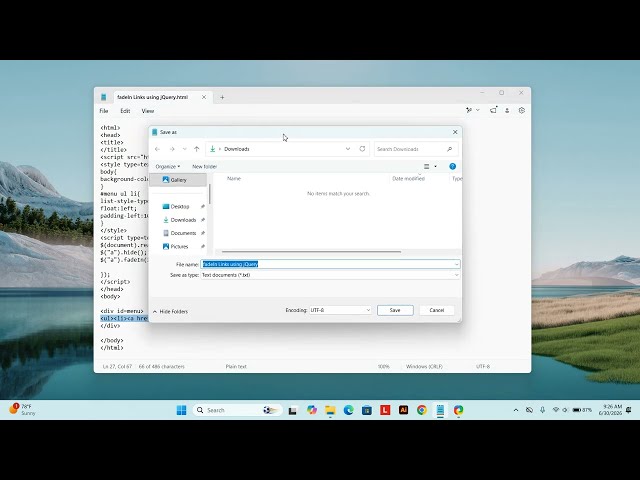Click the Back arrow in Save as dialog
The height and width of the screenshot is (480, 640).
pyautogui.click(x=157, y=149)
